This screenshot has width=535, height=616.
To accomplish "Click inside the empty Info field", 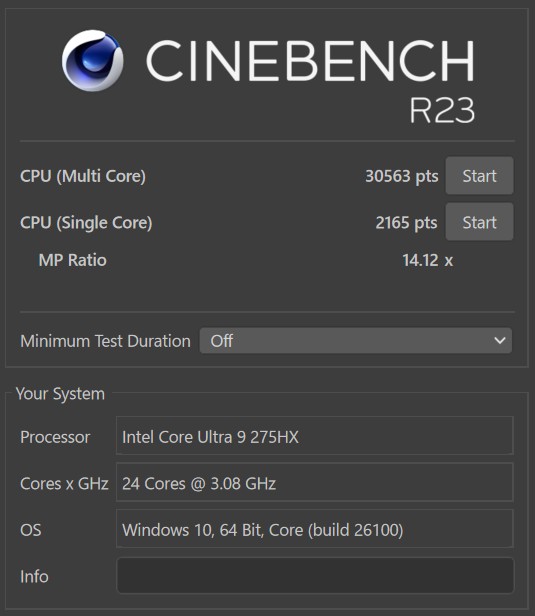I will 315,575.
